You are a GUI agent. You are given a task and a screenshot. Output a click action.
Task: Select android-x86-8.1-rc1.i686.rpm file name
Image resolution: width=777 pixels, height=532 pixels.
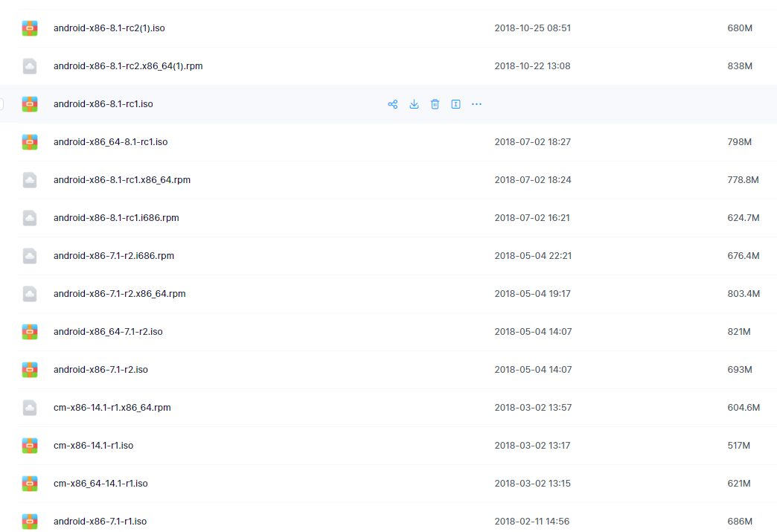[116, 218]
